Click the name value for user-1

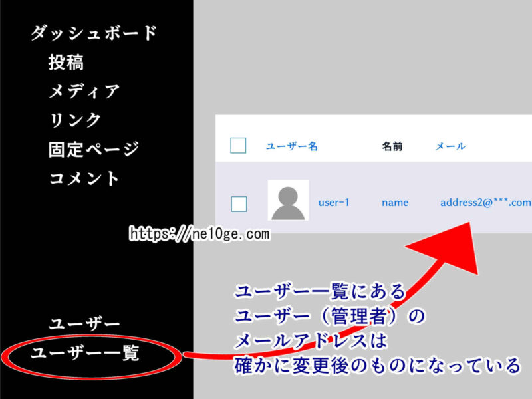point(395,203)
